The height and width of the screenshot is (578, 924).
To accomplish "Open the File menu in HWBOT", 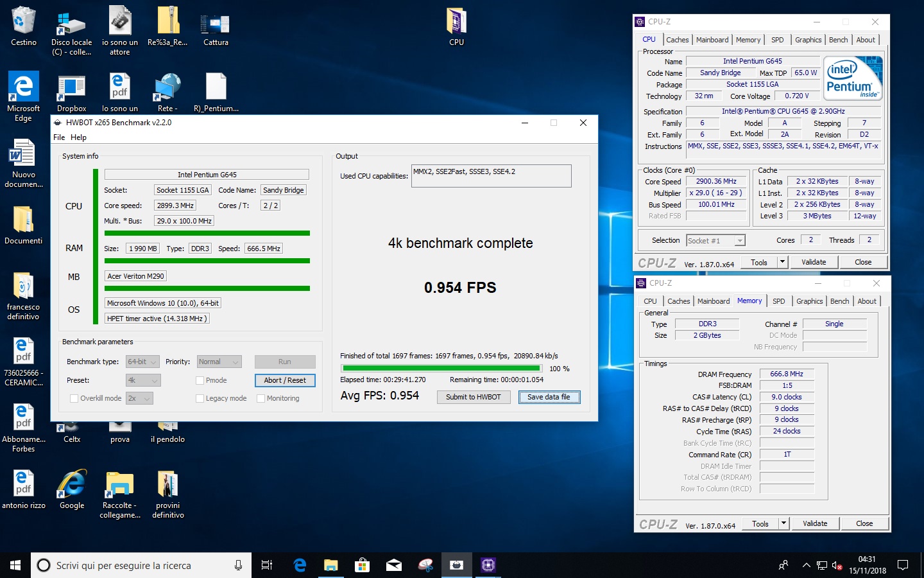I will (59, 137).
